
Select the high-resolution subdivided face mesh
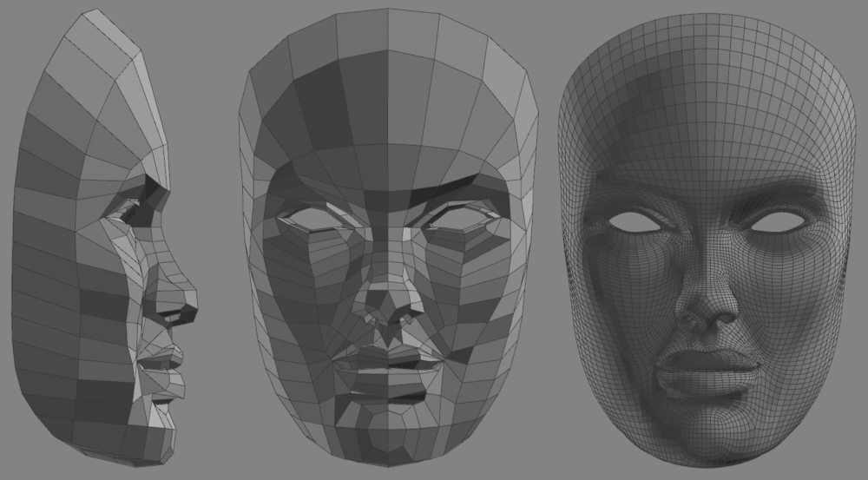(707, 240)
